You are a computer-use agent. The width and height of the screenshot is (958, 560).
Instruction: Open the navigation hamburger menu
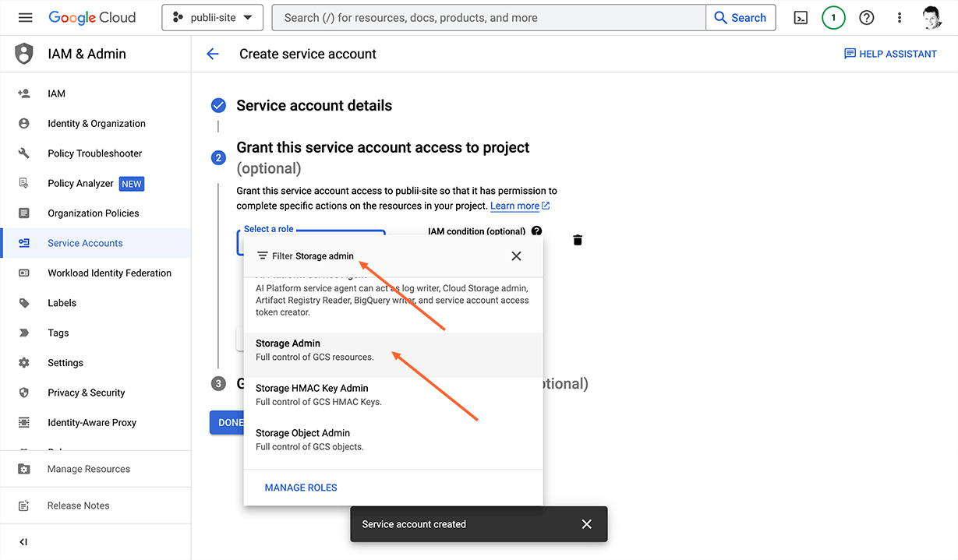(25, 17)
